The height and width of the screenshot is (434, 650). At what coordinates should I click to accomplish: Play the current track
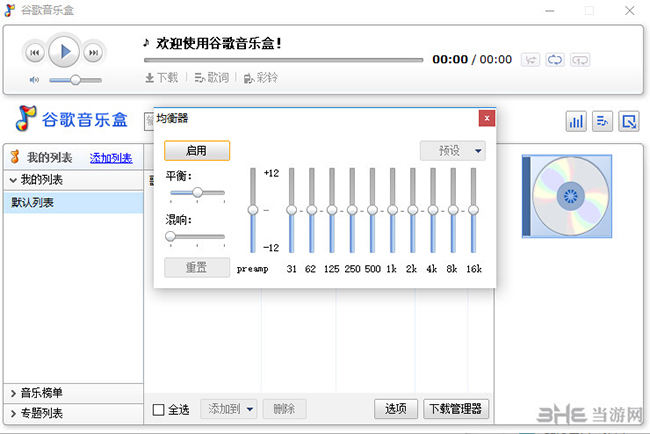[x=64, y=52]
